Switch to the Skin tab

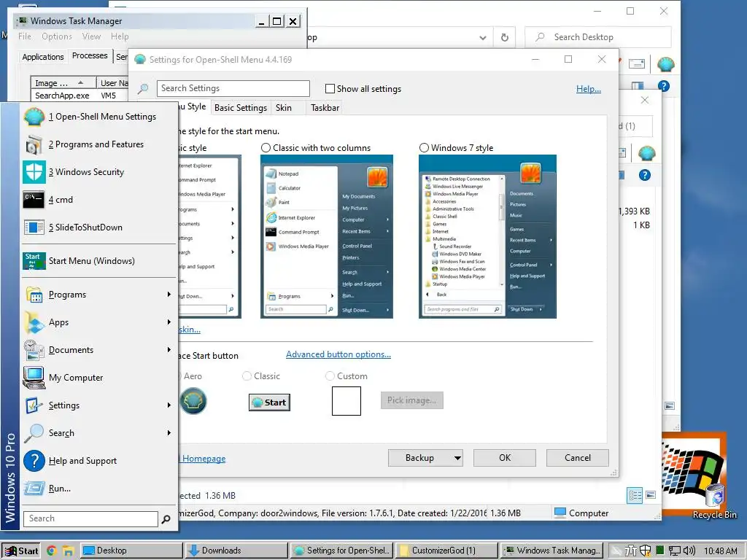(x=284, y=108)
